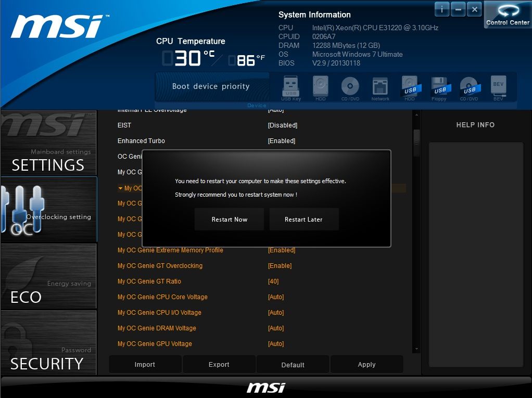Select My OC Genie GT Overclocking
Viewport: 532px width, 398px height.
[160, 265]
